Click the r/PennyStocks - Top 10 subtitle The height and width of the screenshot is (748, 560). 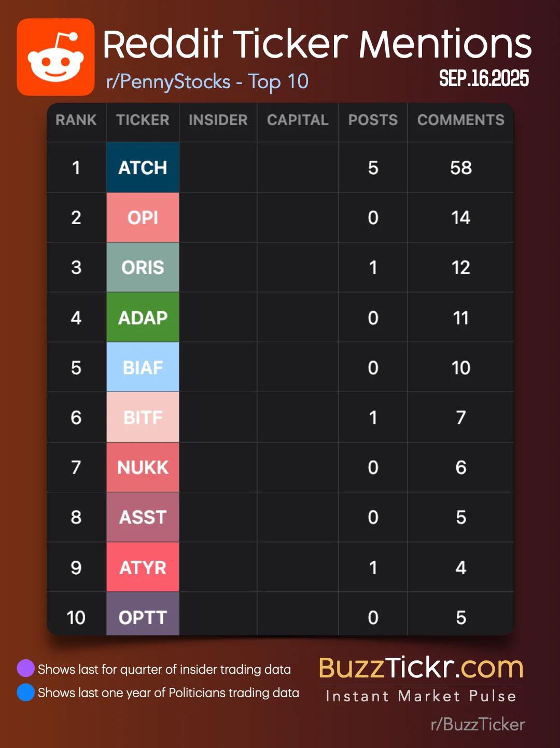[x=207, y=81]
